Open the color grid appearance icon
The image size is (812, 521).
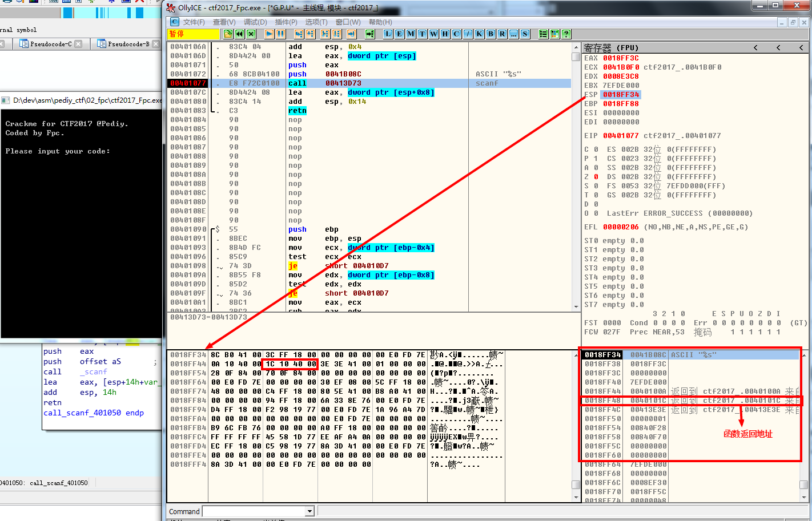click(555, 34)
